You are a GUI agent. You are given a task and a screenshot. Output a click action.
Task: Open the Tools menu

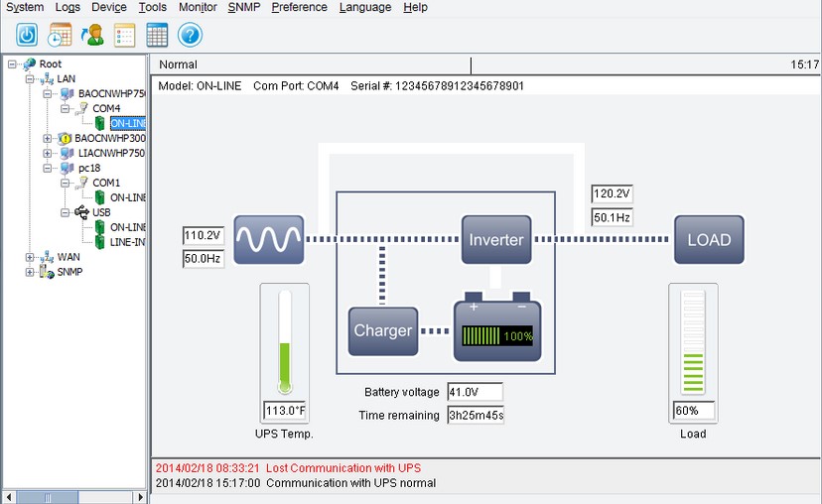pos(153,7)
